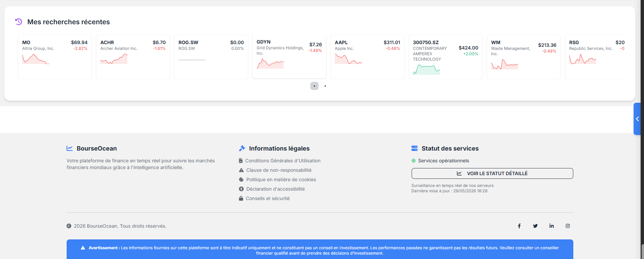Click the Services opérationnels status text
Viewport: 644px width, 259px height.
tap(444, 161)
